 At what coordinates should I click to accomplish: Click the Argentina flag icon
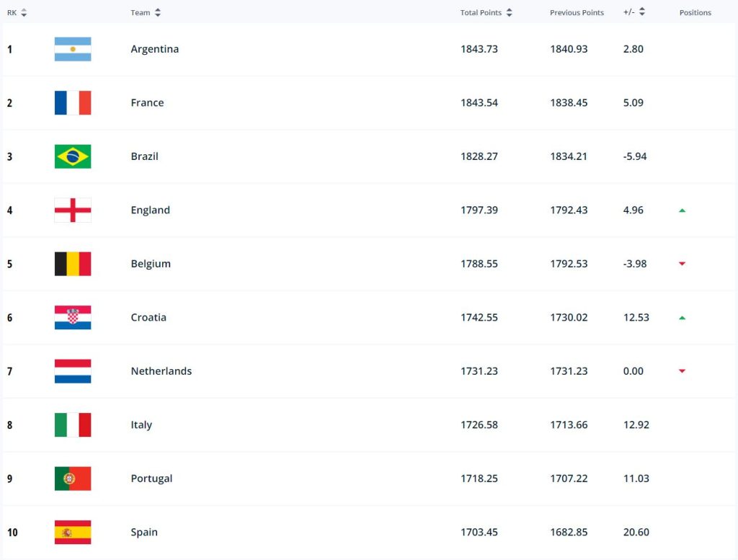[x=73, y=49]
